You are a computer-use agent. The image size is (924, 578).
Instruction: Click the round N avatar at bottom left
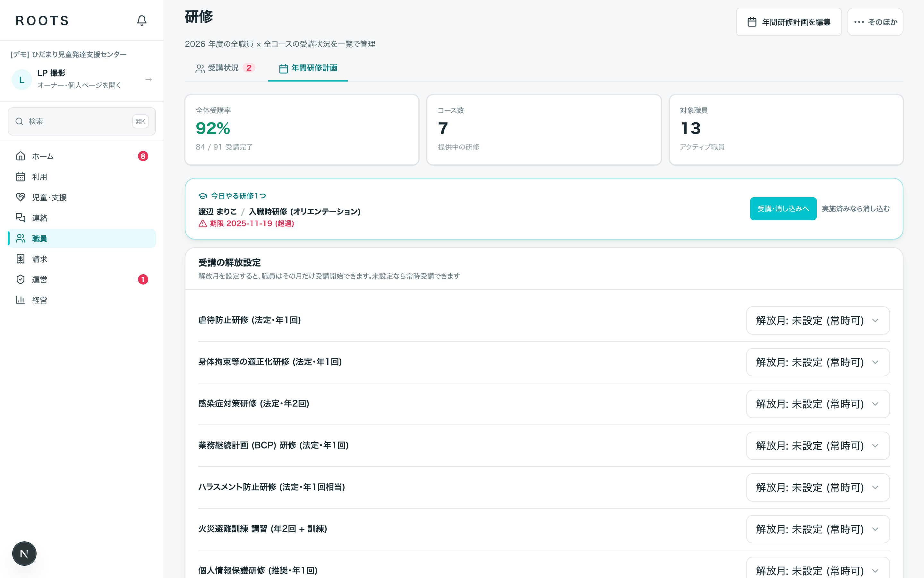[x=24, y=554]
